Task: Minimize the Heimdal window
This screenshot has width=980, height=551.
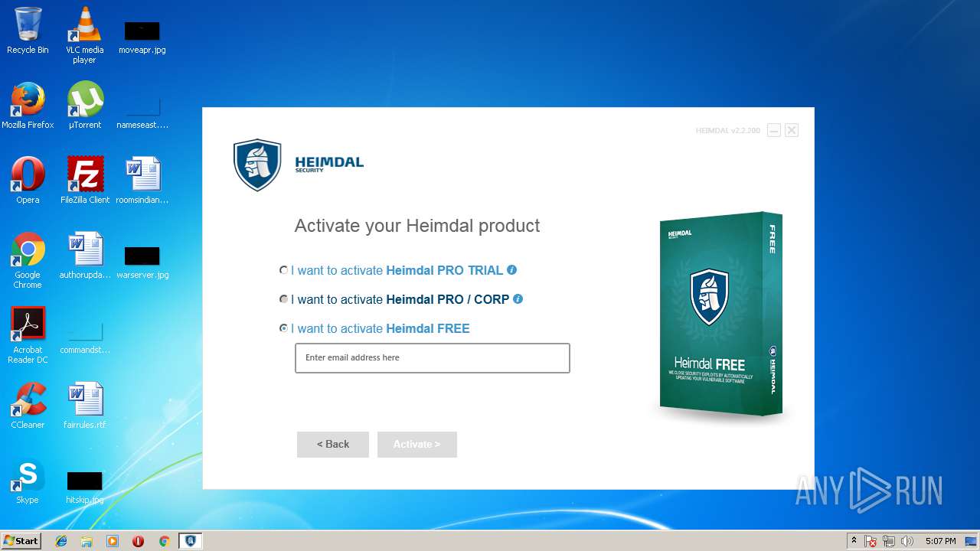Action: pyautogui.click(x=774, y=131)
